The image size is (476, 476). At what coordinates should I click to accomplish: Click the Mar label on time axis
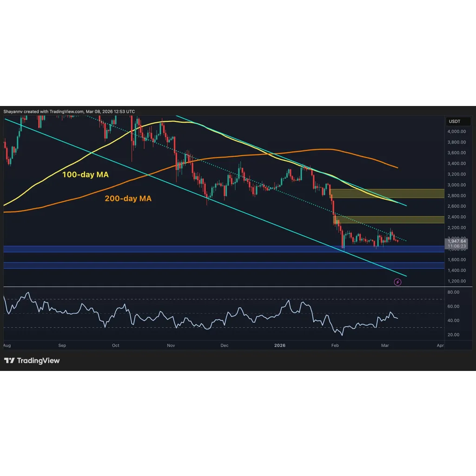385,345
